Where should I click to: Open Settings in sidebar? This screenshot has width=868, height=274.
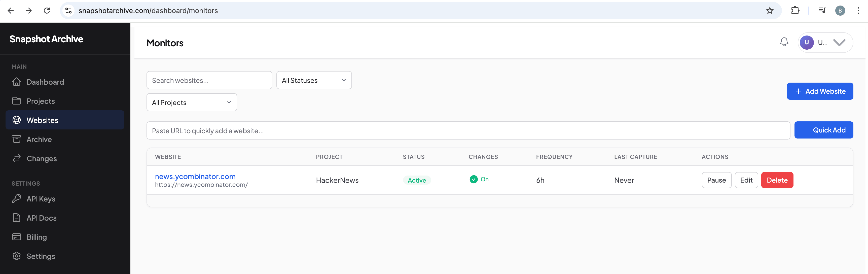point(65,256)
